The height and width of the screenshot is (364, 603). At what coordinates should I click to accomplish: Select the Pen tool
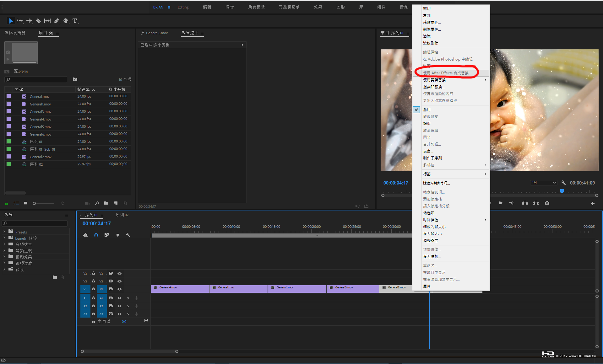(57, 21)
